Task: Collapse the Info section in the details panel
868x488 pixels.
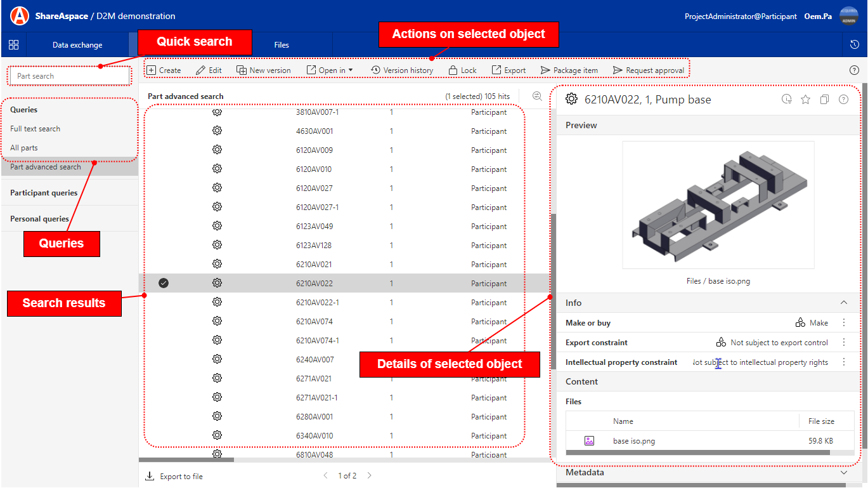Action: click(x=843, y=303)
